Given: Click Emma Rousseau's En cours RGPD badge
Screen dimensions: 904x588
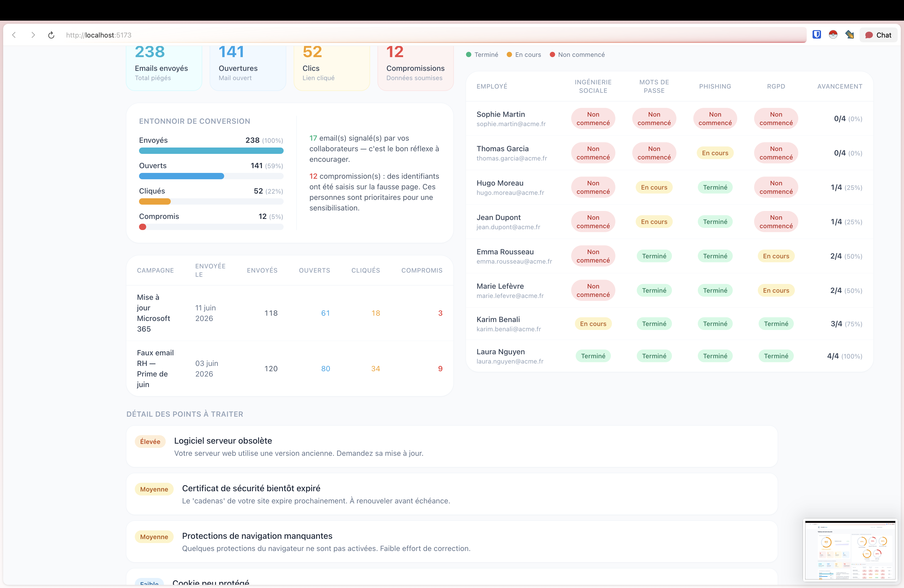Looking at the screenshot, I should pos(776,256).
